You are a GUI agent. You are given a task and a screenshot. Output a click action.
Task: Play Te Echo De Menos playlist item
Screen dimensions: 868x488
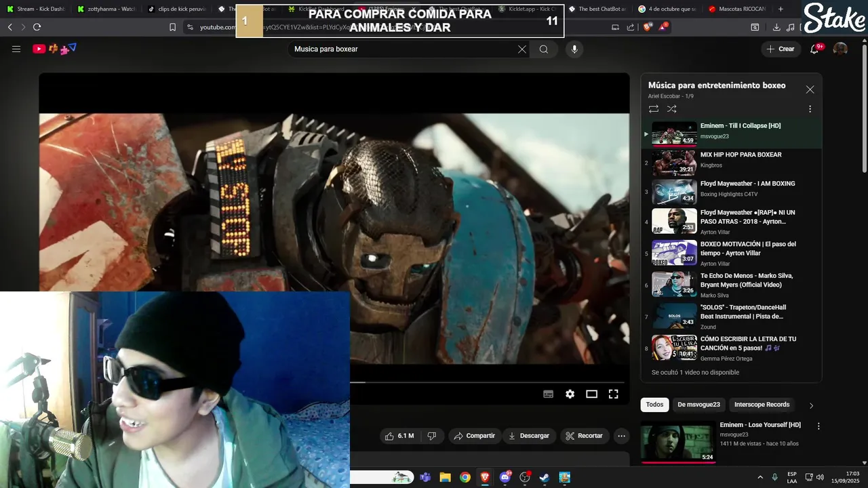click(x=731, y=285)
